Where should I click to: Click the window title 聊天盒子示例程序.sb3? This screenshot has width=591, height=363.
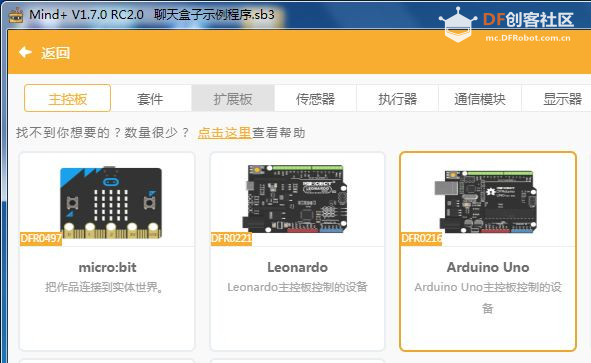214,15
